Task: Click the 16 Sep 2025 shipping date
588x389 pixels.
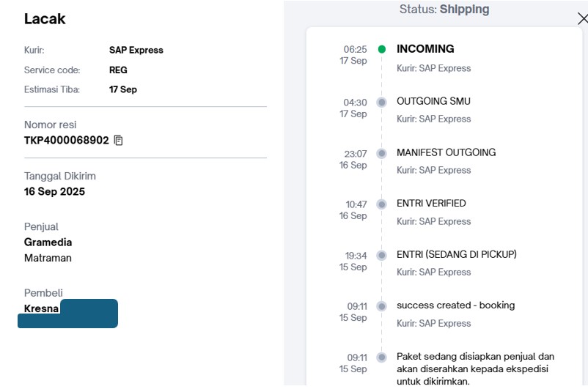Action: 54,191
